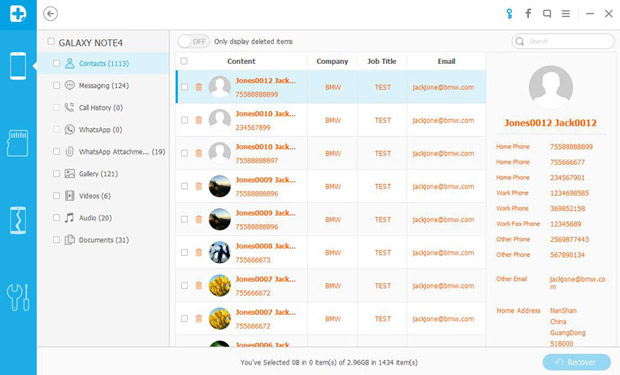
Task: Open the feedback chat bubble icon
Action: tap(547, 14)
